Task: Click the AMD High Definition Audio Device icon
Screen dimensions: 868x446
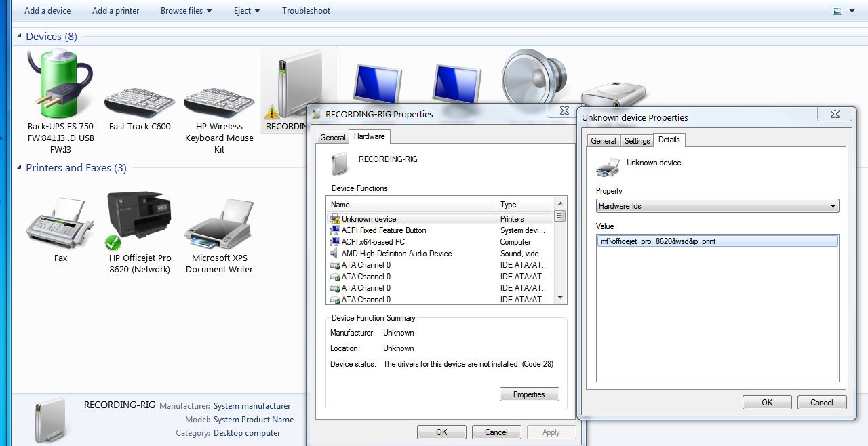Action: [x=334, y=254]
